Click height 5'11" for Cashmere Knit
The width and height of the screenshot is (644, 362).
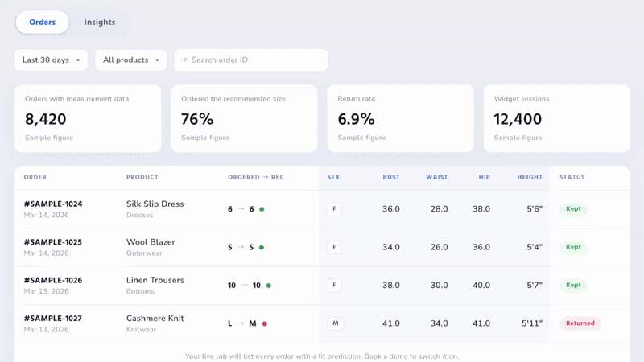tap(532, 323)
